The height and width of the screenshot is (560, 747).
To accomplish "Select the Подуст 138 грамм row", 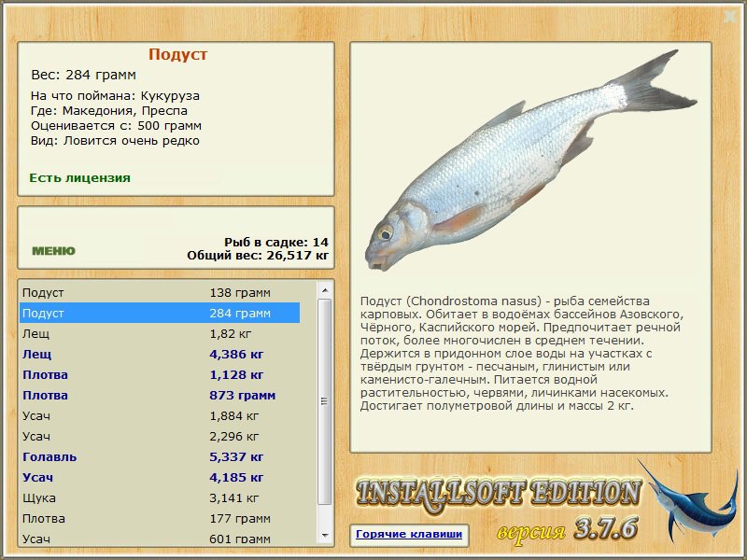I will (x=160, y=293).
